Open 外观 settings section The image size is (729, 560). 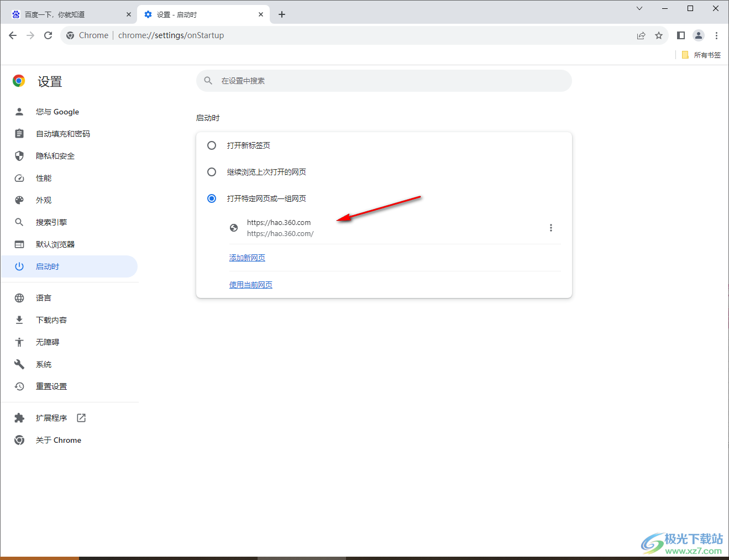pyautogui.click(x=69, y=200)
